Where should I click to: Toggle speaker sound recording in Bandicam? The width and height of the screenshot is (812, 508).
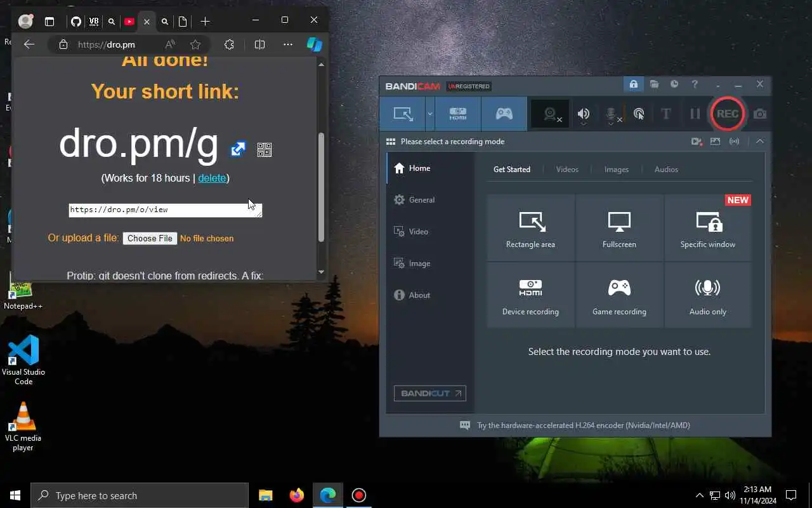pos(584,114)
